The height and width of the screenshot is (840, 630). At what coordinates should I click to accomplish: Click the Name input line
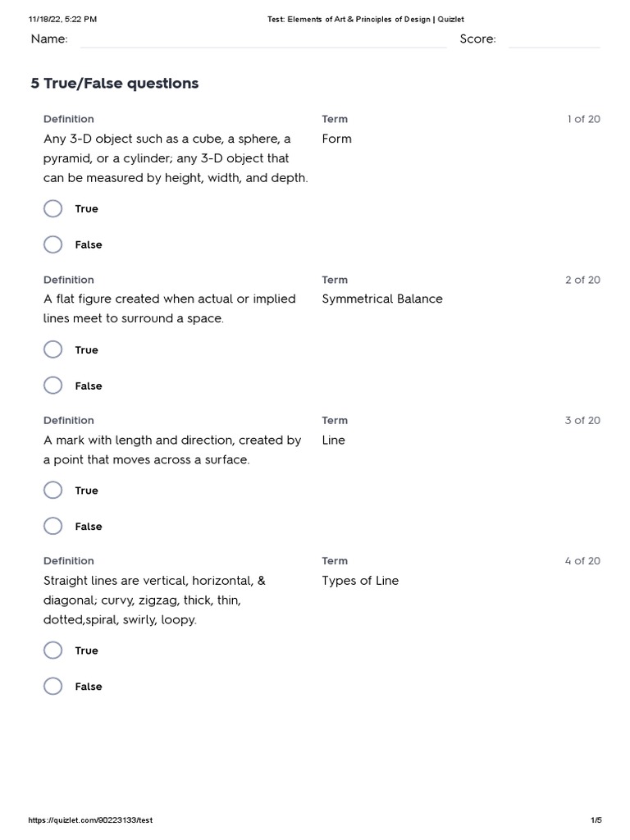[262, 39]
